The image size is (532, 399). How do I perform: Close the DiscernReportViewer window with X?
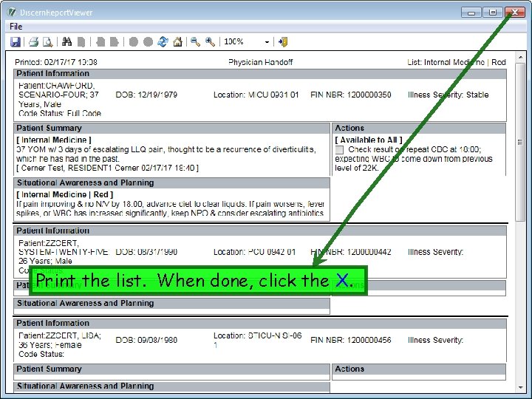coord(515,13)
